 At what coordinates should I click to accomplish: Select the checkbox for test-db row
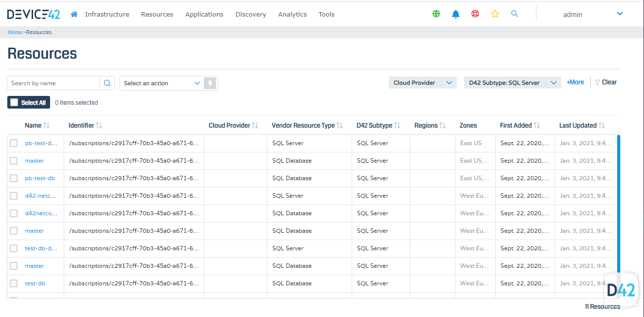[x=14, y=283]
